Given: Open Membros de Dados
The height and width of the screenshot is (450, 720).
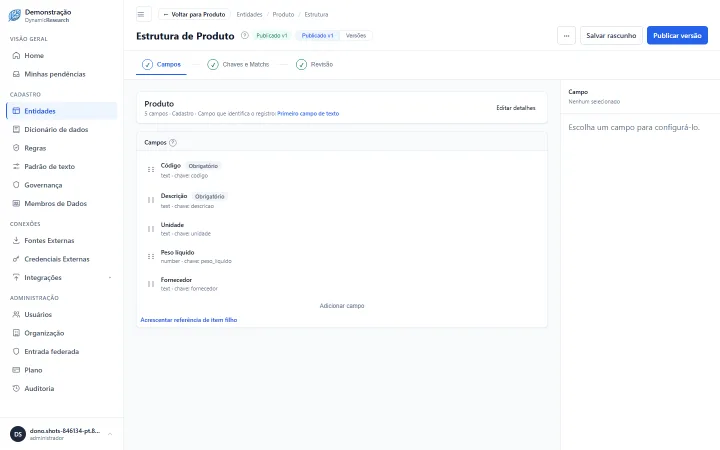Looking at the screenshot, I should 62,203.
